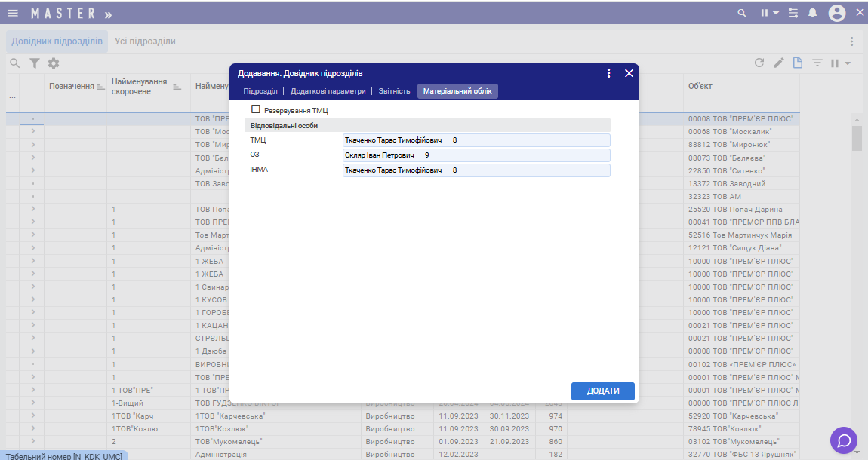The height and width of the screenshot is (460, 868).
Task: Switch to the Підрозділ tab
Action: 260,91
